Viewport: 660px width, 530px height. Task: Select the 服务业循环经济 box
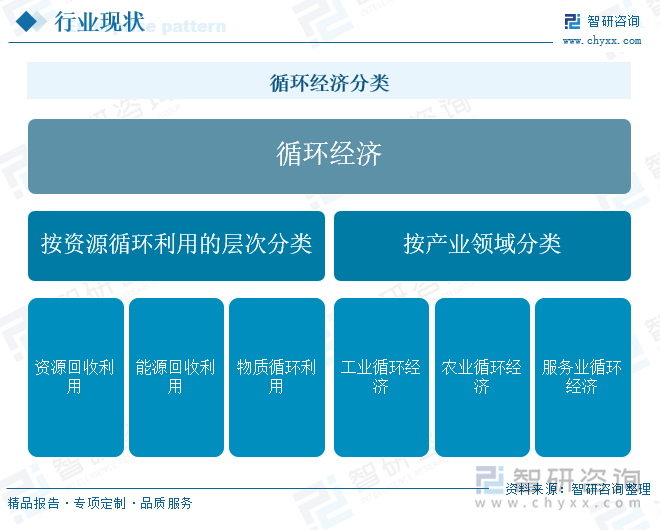(583, 377)
